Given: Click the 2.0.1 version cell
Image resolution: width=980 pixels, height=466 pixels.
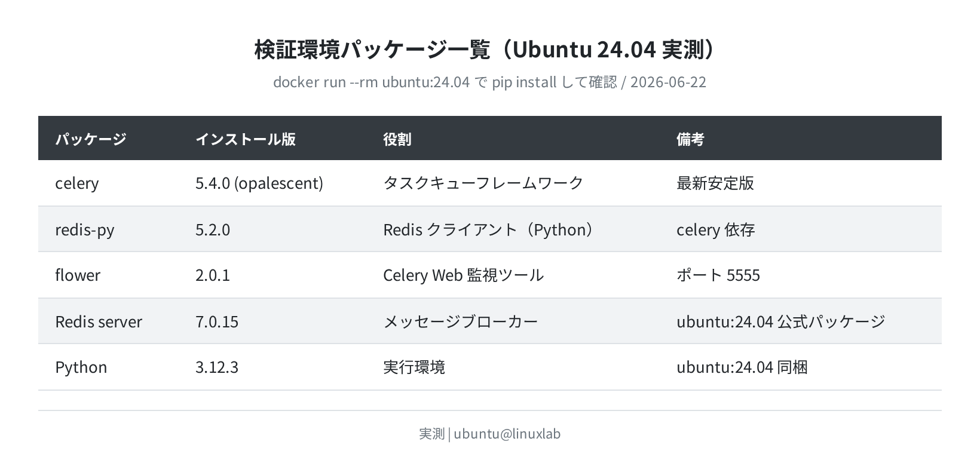Looking at the screenshot, I should click(x=213, y=275).
